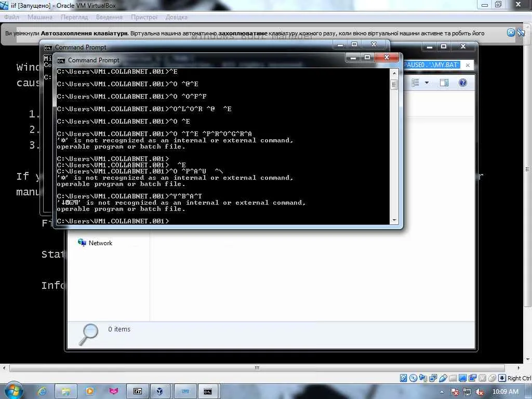Open Windows Media Player taskbar icon

pos(90,392)
